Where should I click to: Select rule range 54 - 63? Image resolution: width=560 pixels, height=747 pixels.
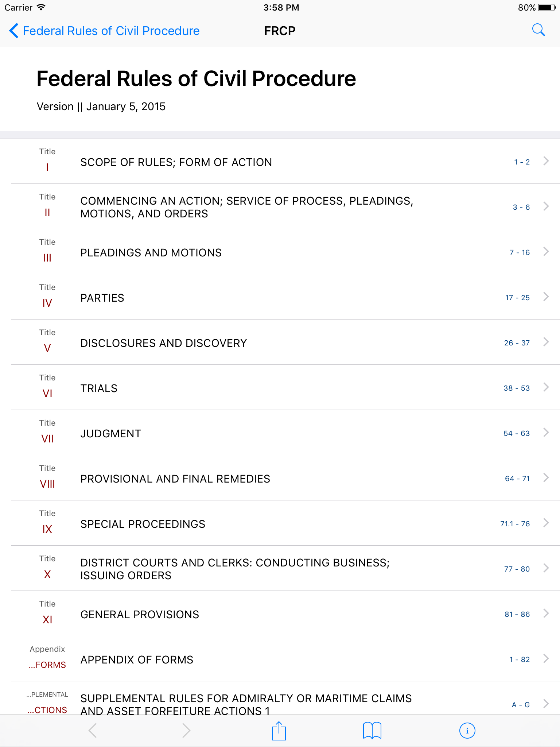coord(517,433)
